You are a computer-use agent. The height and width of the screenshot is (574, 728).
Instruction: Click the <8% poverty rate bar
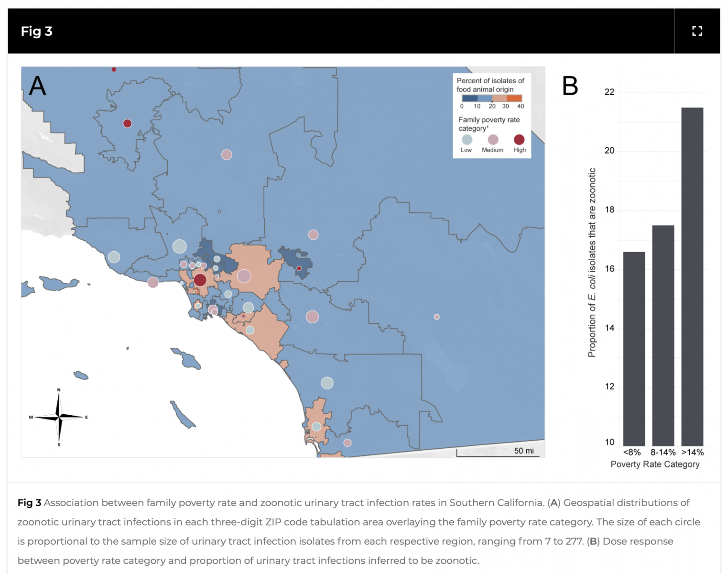(634, 349)
